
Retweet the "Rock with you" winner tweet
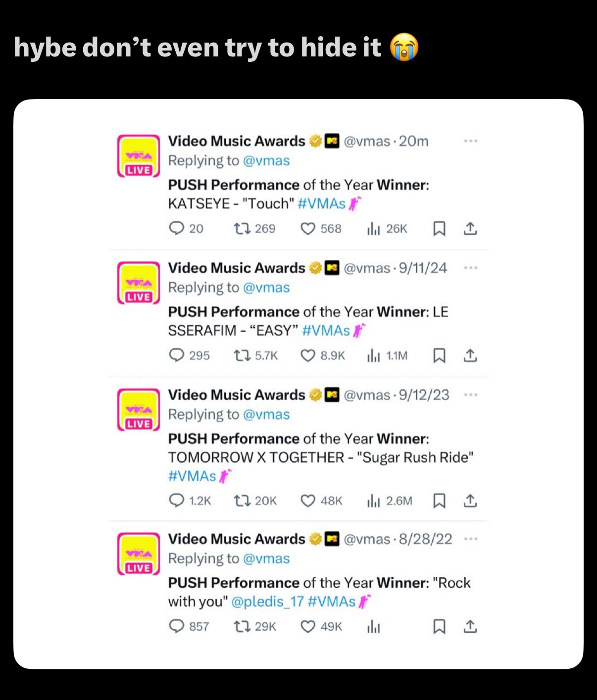[241, 626]
